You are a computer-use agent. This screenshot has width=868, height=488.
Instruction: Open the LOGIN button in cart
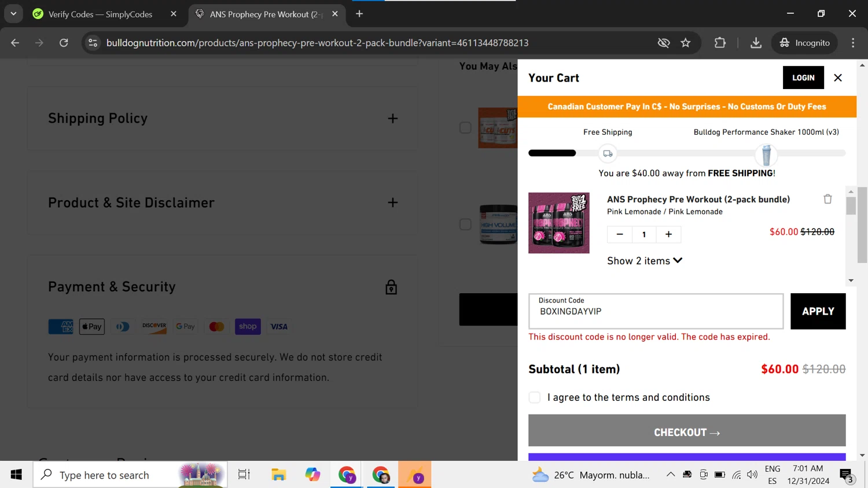(x=803, y=77)
